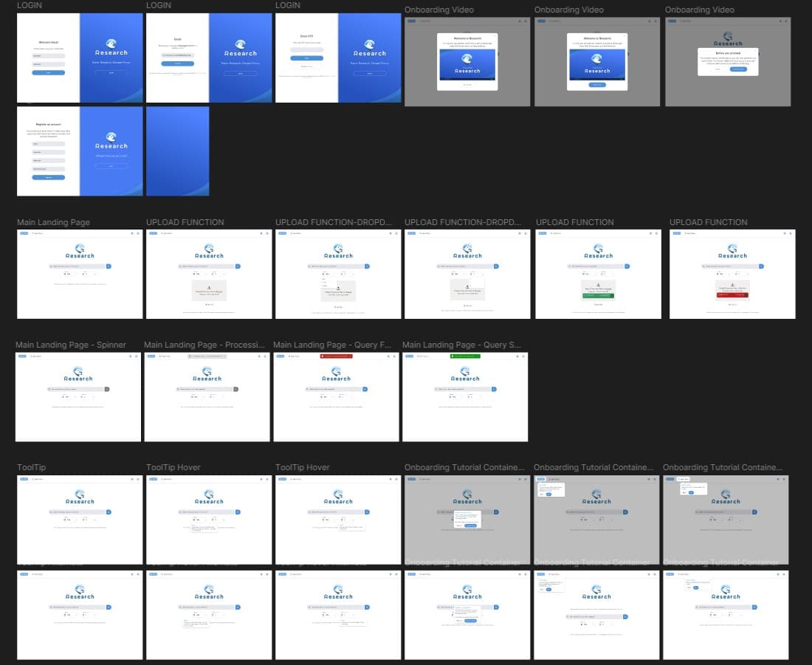Click the email input field in second LOGIN frame

pos(178,55)
